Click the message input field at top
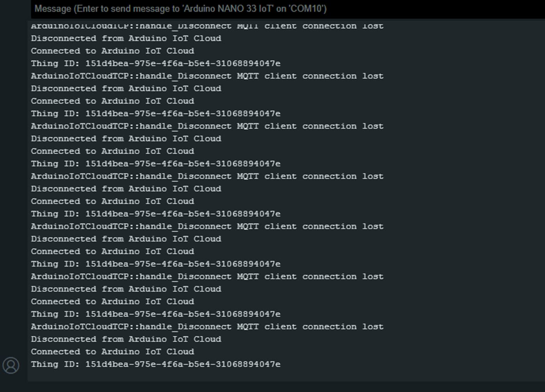Viewport: 545px width, 392px height. click(x=273, y=9)
